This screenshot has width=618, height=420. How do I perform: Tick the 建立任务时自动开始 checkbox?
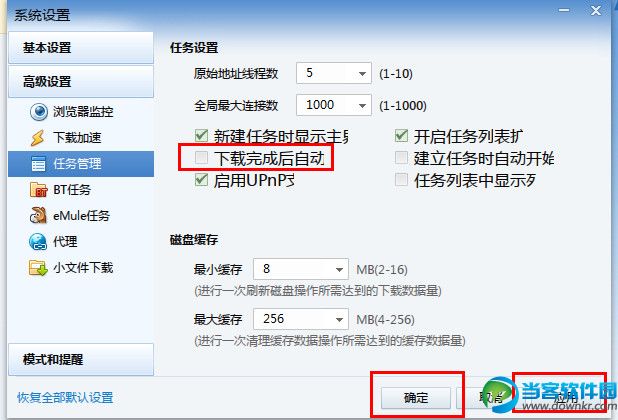(401, 158)
